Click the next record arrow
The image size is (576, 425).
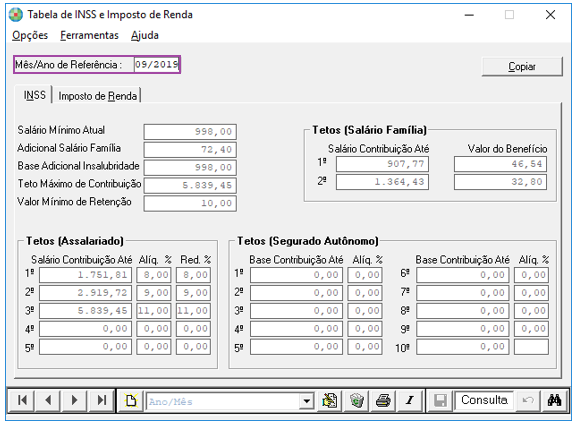(74, 400)
